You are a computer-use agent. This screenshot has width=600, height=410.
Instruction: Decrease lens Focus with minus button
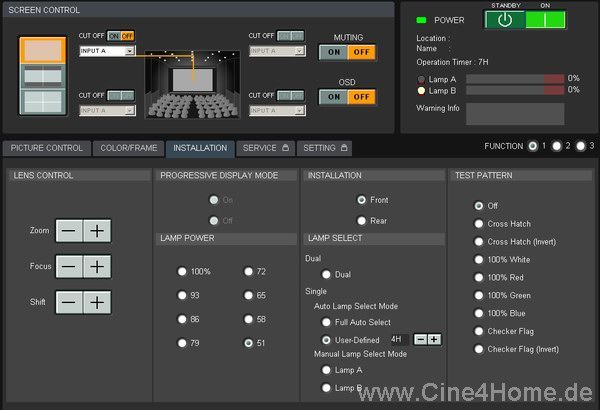point(68,267)
